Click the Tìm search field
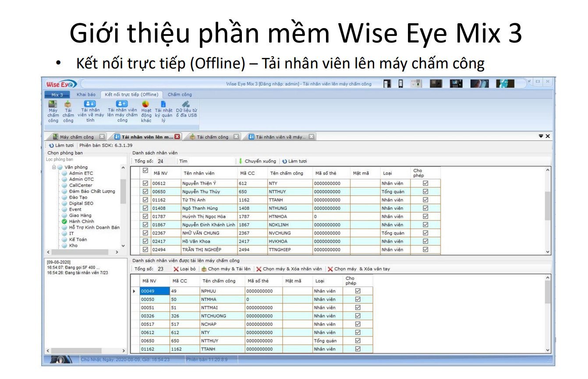588x379 pixels. click(206, 161)
